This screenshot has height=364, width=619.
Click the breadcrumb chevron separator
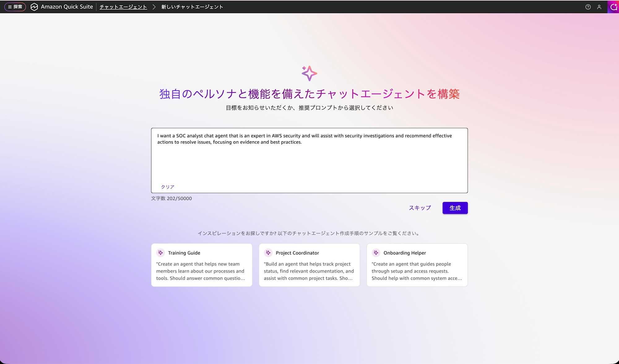coord(154,7)
